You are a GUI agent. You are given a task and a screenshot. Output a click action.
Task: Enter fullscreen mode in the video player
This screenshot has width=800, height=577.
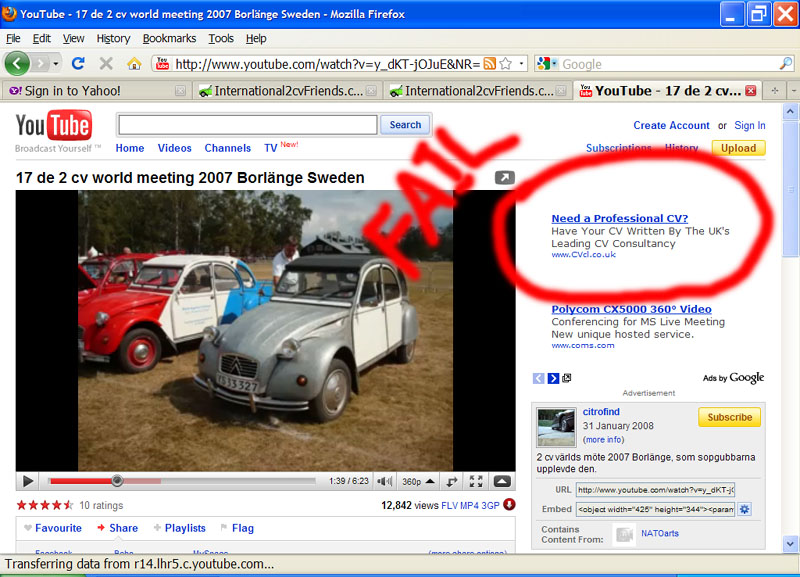477,482
